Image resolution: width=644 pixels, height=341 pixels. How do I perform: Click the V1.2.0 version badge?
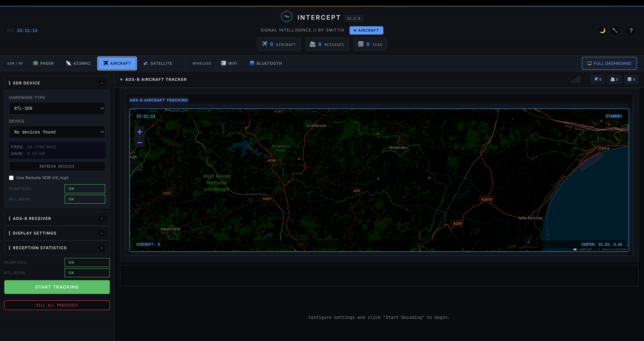click(x=353, y=18)
